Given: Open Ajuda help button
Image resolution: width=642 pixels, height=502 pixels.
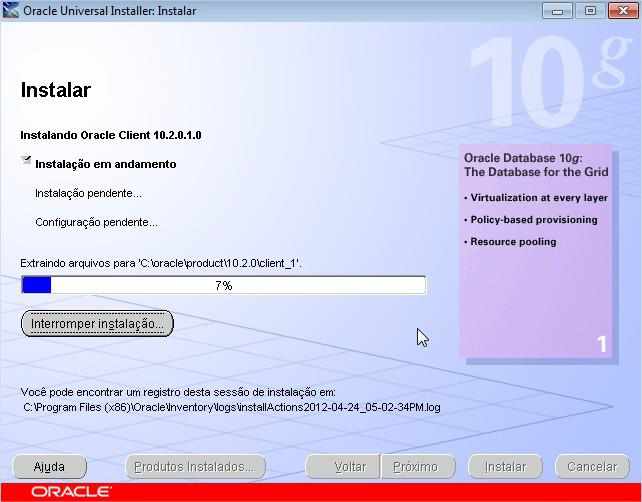Looking at the screenshot, I should (50, 467).
